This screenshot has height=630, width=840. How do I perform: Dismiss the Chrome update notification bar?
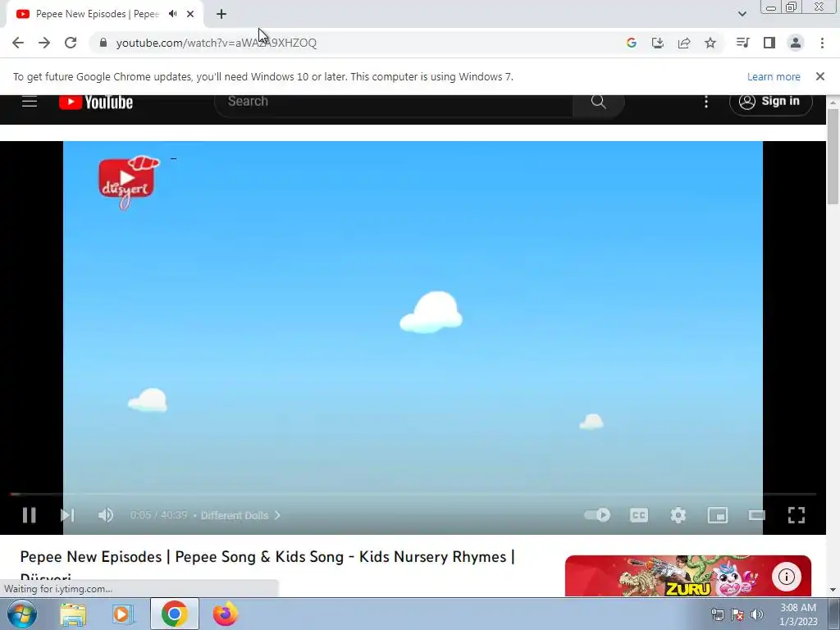point(820,76)
